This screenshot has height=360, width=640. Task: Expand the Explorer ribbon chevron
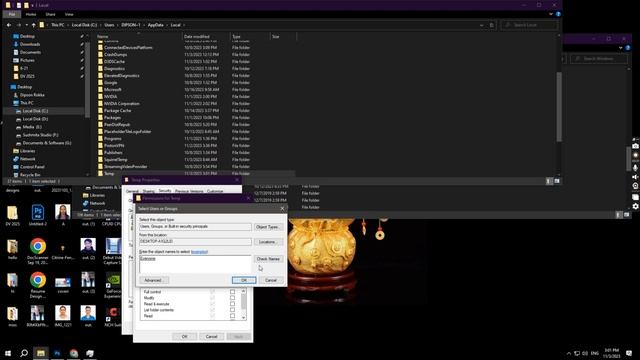pos(551,14)
